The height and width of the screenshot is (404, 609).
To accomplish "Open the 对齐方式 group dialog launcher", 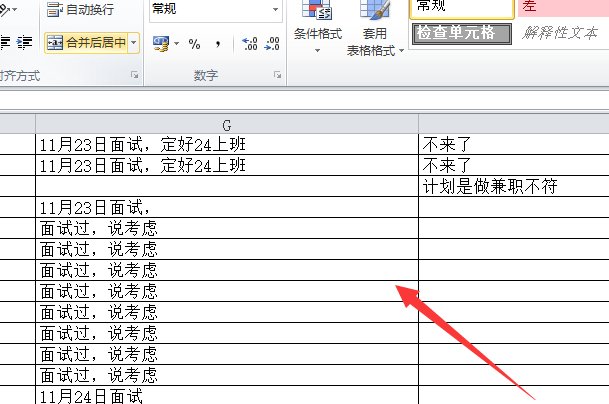I will (x=134, y=75).
